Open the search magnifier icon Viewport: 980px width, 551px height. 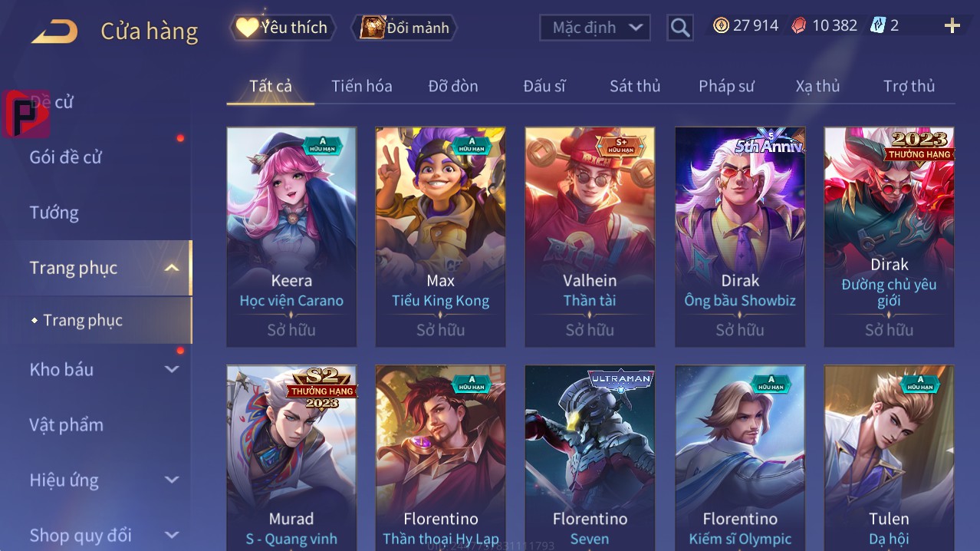679,28
